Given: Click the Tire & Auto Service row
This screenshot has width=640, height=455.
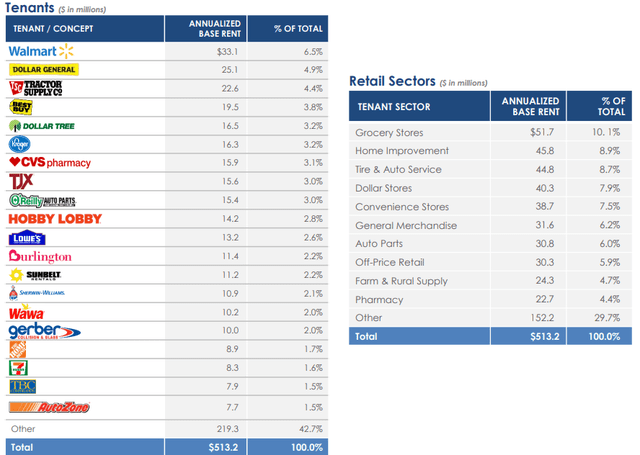Looking at the screenshot, I should 398,170.
